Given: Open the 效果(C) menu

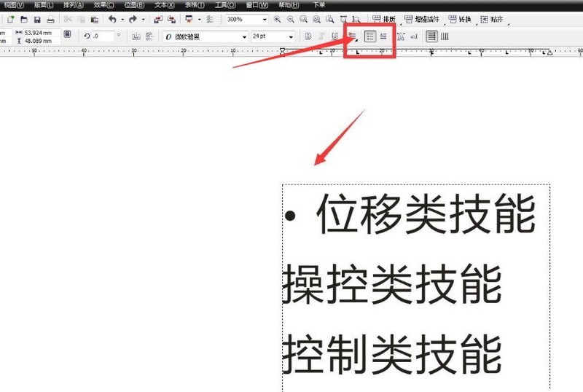Looking at the screenshot, I should pos(103,5).
